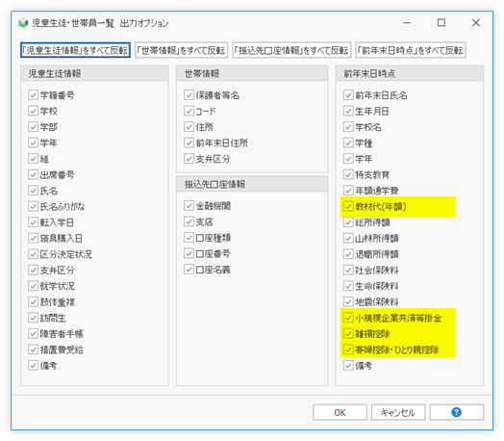Click the キャンセル button

398,412
